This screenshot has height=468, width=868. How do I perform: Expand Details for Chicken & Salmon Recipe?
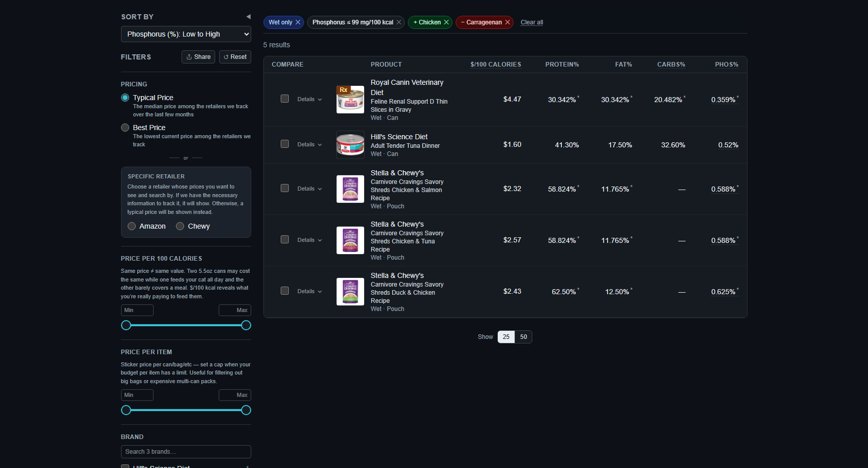tap(310, 189)
